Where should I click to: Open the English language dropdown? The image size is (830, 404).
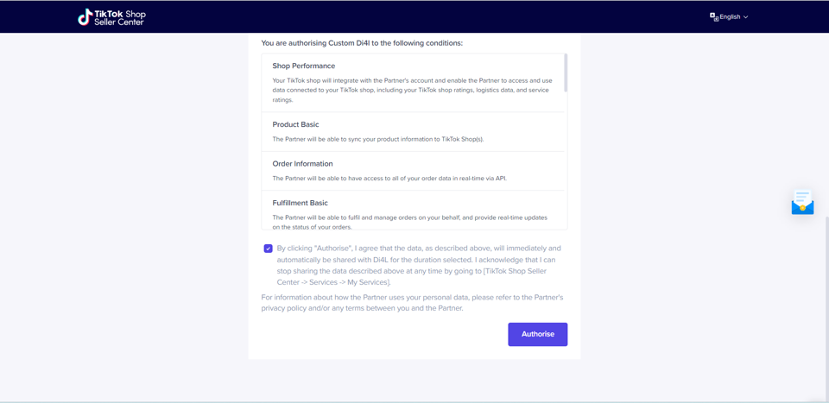(730, 17)
